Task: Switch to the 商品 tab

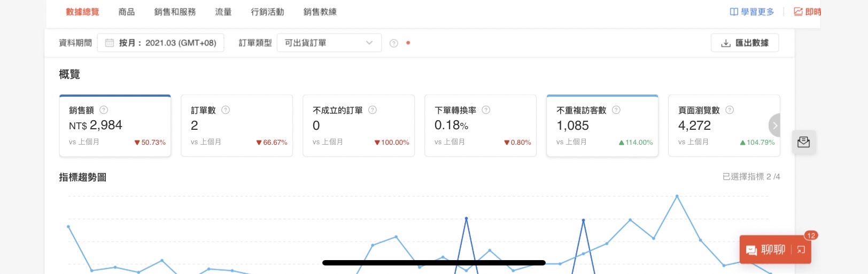Action: [x=127, y=12]
